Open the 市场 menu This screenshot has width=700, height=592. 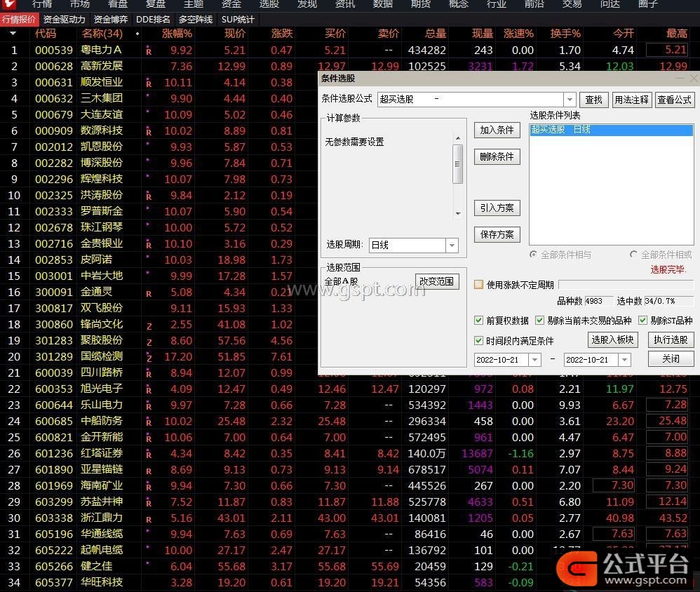click(x=80, y=4)
